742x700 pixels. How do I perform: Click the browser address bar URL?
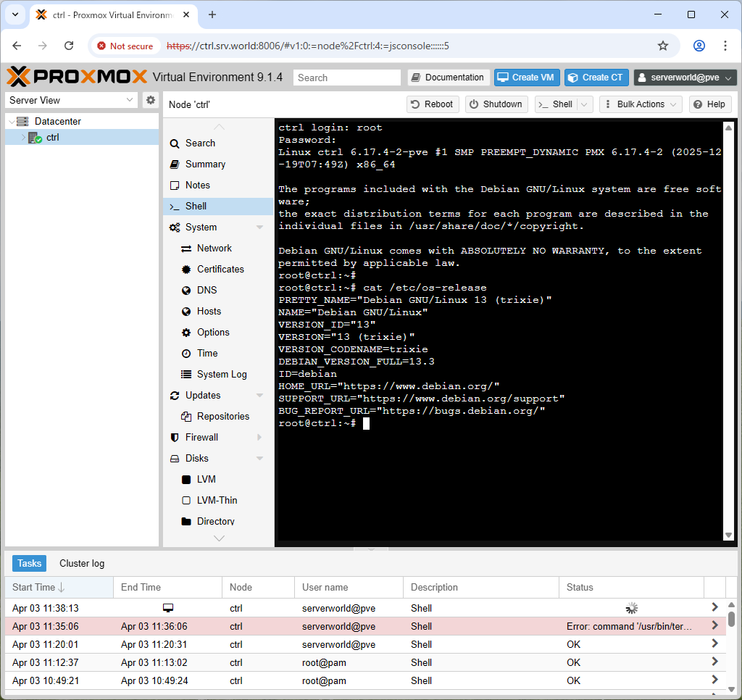pos(307,46)
